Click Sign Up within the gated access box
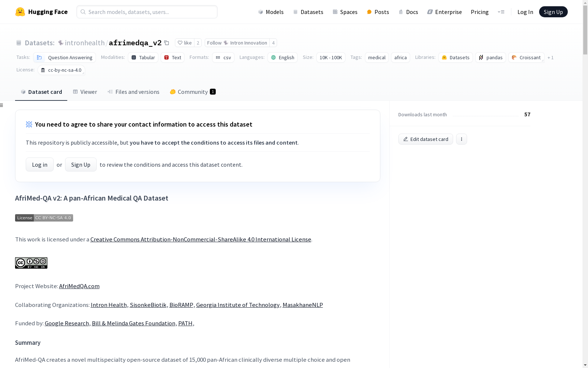 tap(81, 164)
